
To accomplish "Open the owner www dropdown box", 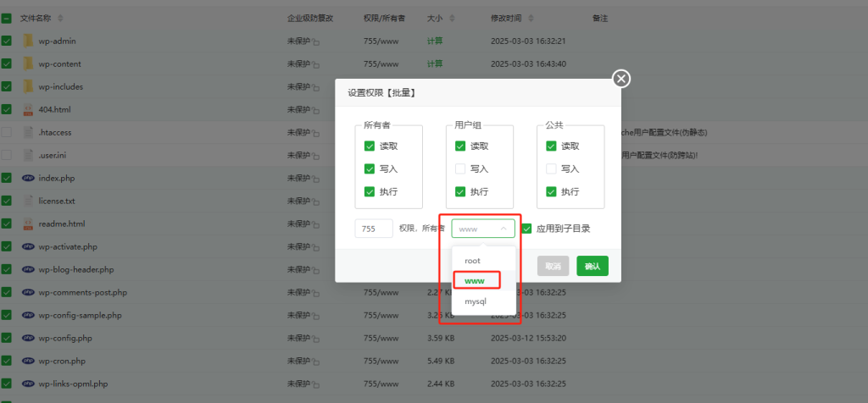I will [483, 229].
